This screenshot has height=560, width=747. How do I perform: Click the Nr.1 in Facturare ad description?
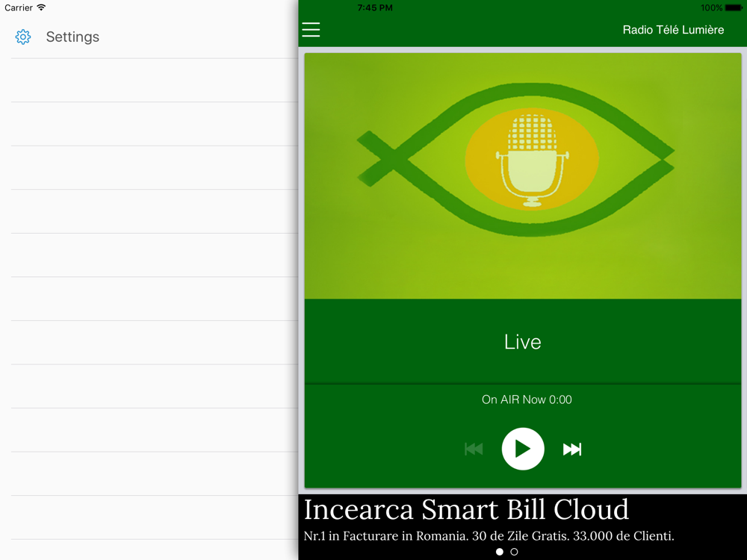(x=489, y=535)
